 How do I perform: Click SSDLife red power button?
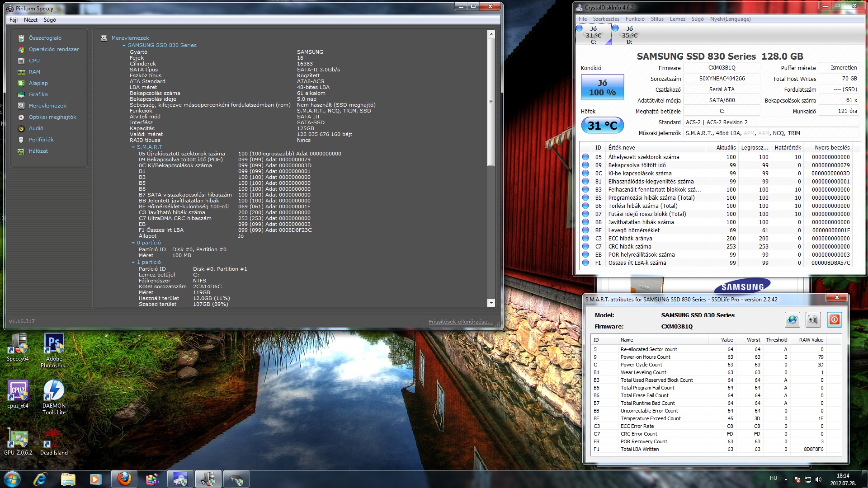834,320
